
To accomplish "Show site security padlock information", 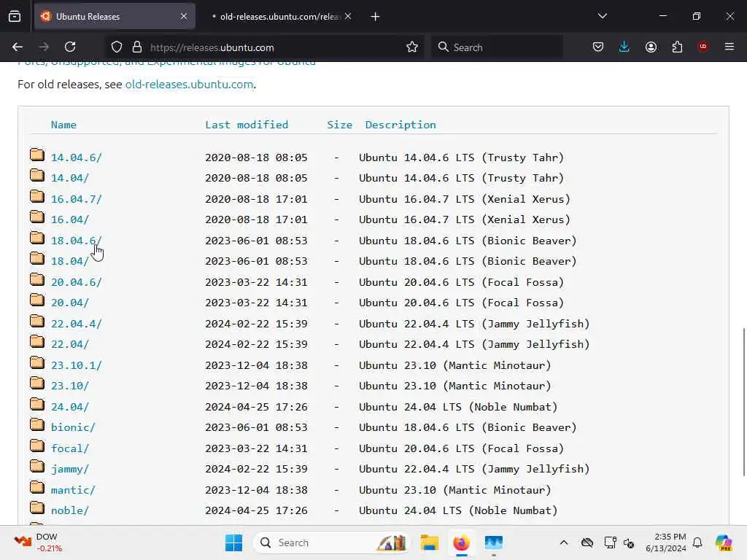I will tap(137, 47).
